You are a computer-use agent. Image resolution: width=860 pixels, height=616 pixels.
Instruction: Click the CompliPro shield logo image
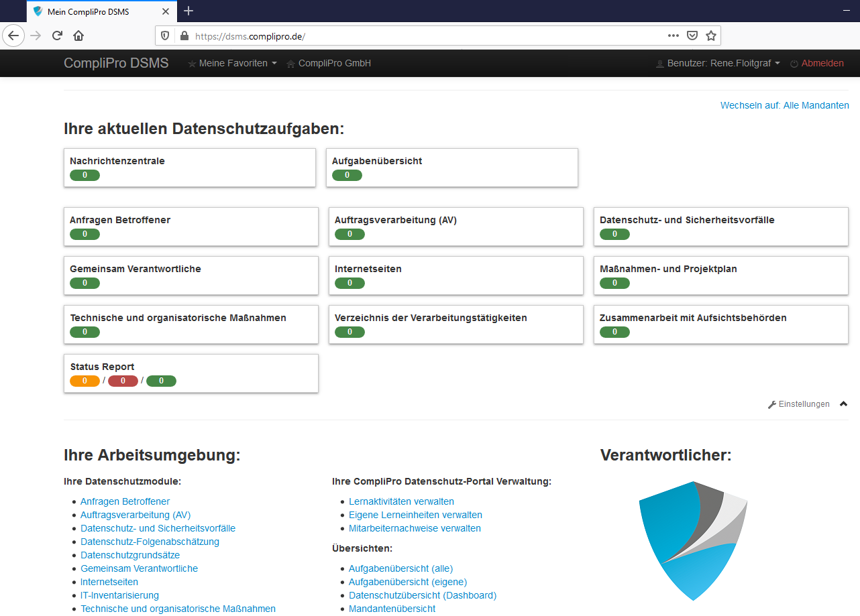click(x=693, y=540)
